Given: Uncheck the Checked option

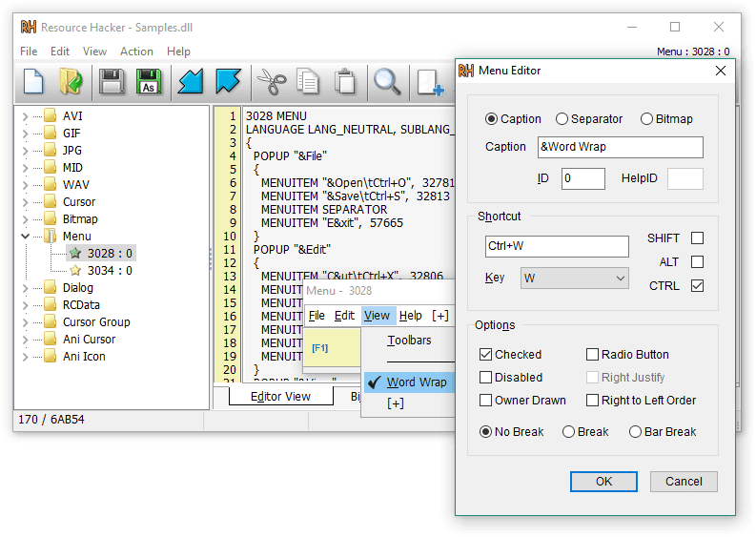Looking at the screenshot, I should click(x=486, y=355).
